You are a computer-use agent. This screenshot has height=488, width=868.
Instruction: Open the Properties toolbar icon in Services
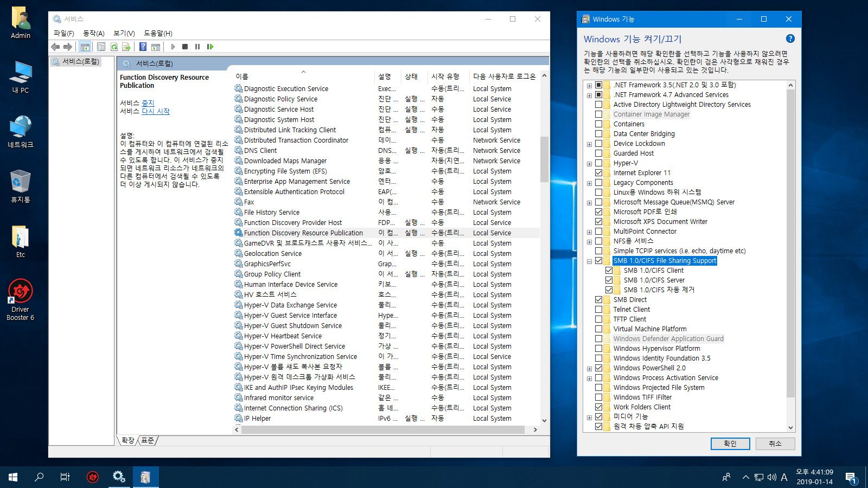point(101,47)
